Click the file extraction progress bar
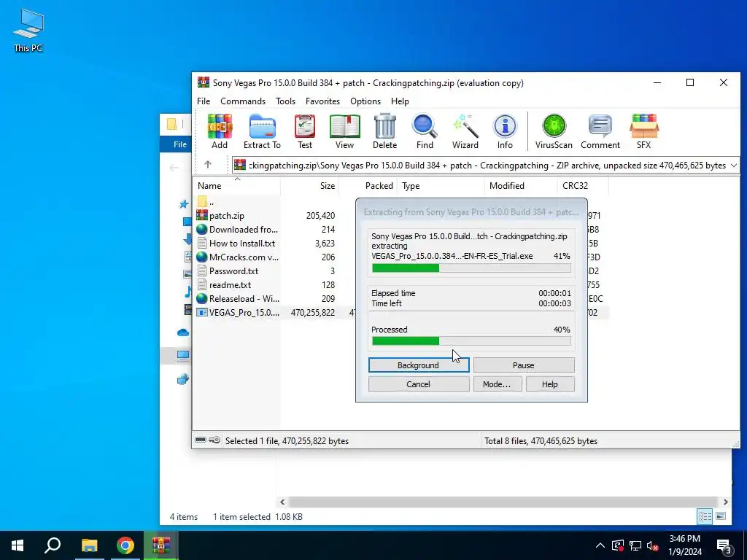The image size is (747, 560). 471,268
